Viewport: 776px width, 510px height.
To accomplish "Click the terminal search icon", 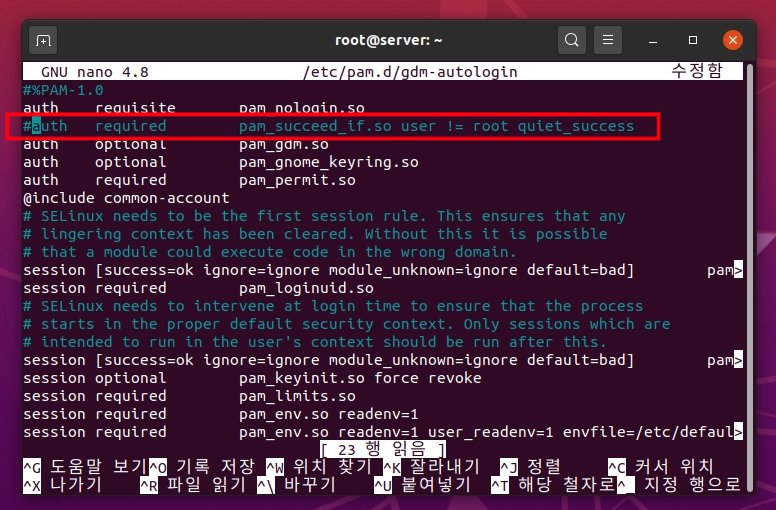I will coord(572,40).
